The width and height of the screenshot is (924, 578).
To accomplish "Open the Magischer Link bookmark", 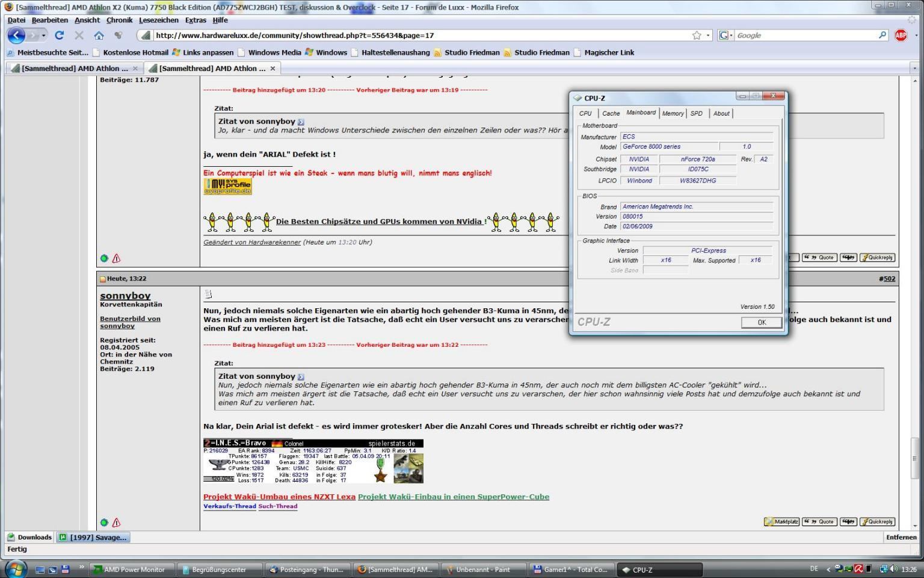I will [x=603, y=52].
